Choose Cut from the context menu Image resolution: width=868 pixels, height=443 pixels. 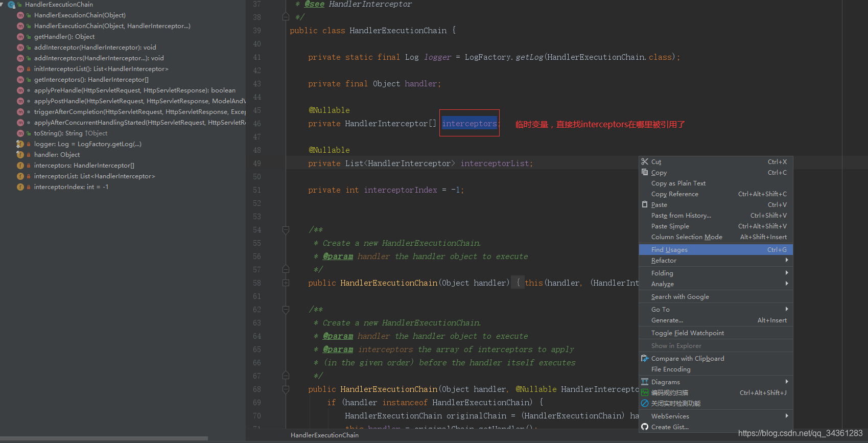tap(716, 162)
